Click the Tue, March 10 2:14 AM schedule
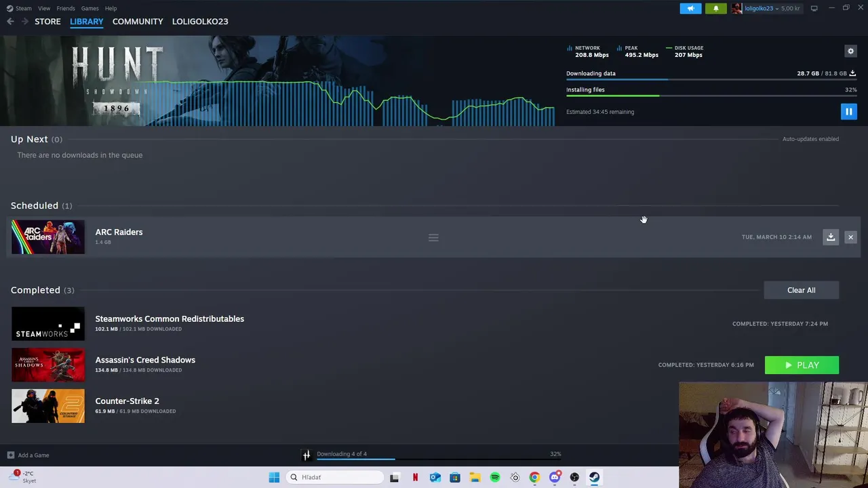This screenshot has width=868, height=488. (x=776, y=237)
